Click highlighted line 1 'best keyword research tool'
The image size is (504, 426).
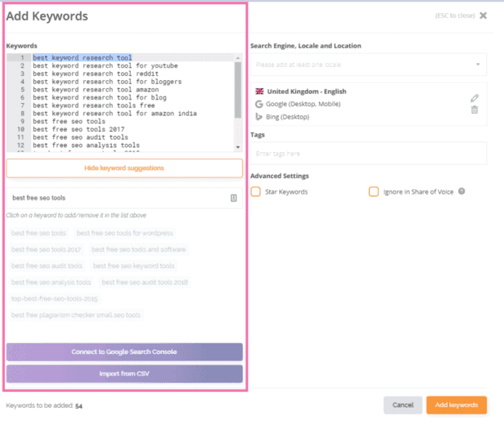pyautogui.click(x=82, y=58)
